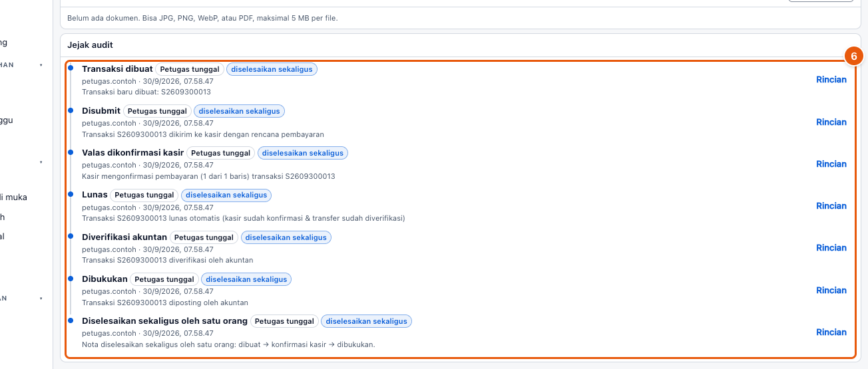Click the orange number 6 annotation badge
Screen dimensions: 868x369
click(854, 57)
